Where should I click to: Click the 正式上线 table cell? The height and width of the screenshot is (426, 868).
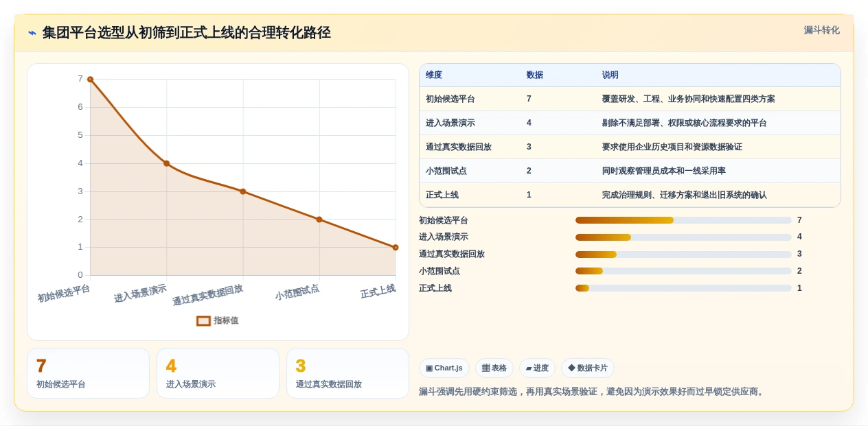[442, 195]
